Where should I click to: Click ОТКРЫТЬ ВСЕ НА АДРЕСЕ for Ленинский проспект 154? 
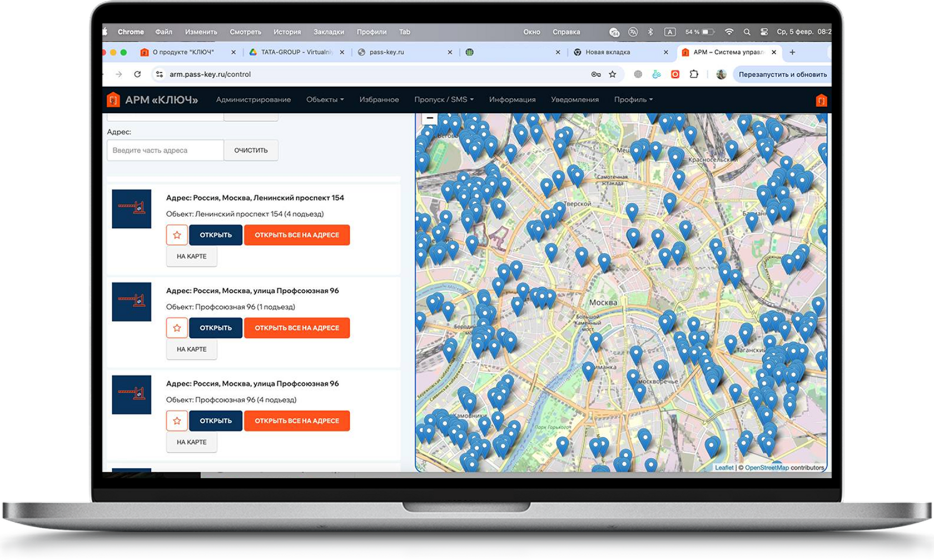click(x=297, y=235)
